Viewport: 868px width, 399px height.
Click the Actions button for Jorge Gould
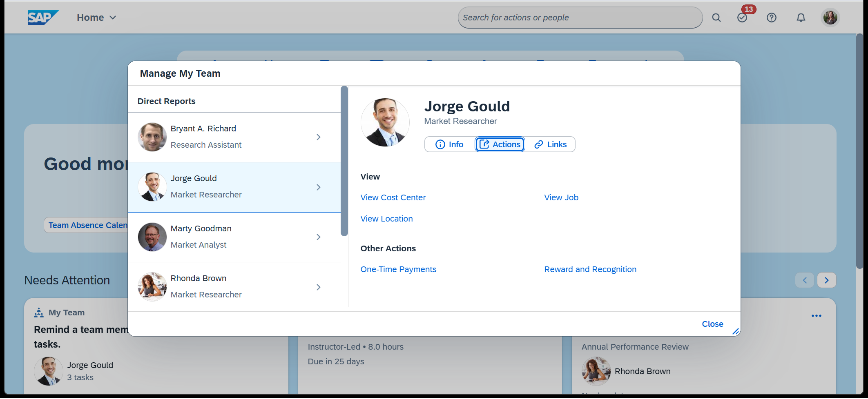point(500,144)
